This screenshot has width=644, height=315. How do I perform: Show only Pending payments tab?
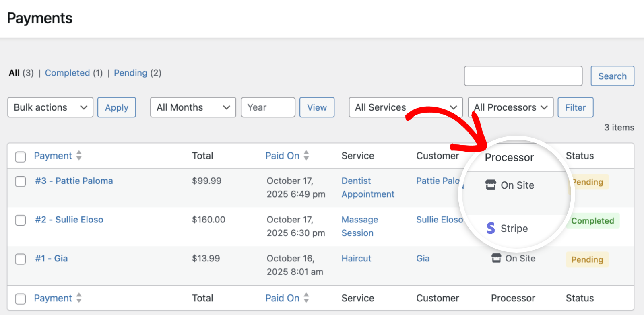[130, 73]
